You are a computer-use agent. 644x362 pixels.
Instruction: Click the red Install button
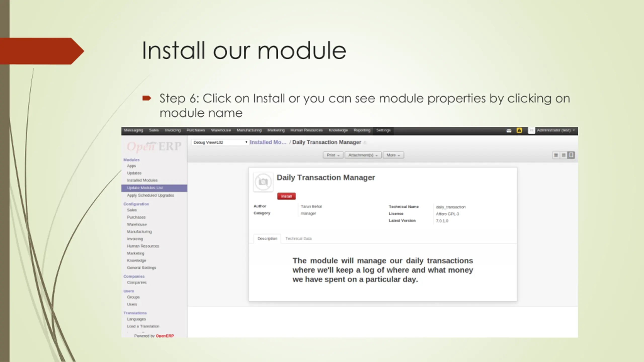coord(286,196)
